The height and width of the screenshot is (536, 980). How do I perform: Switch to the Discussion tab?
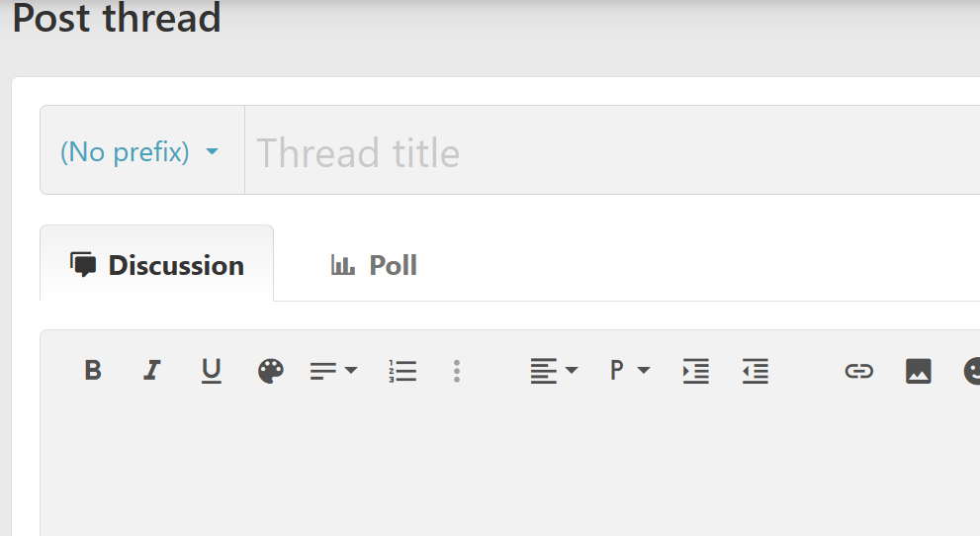point(157,265)
